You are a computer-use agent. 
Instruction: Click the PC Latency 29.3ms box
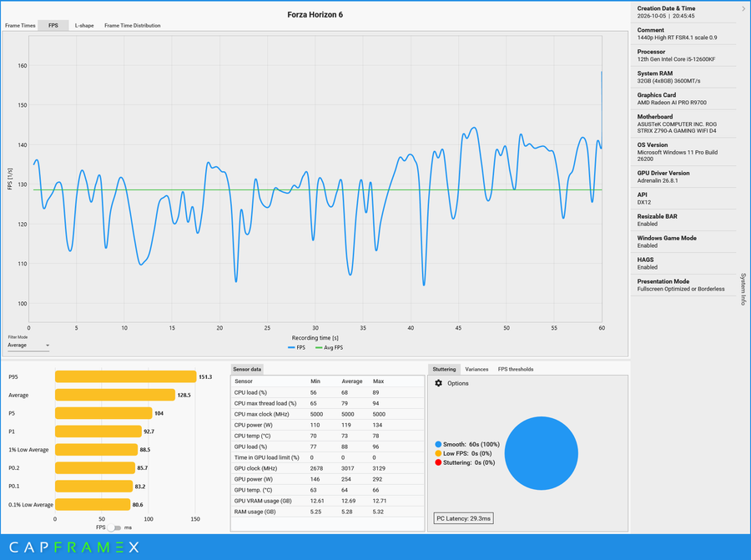click(463, 518)
